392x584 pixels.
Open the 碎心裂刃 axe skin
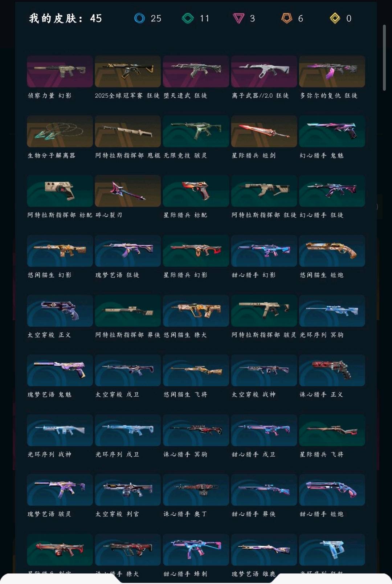[128, 191]
